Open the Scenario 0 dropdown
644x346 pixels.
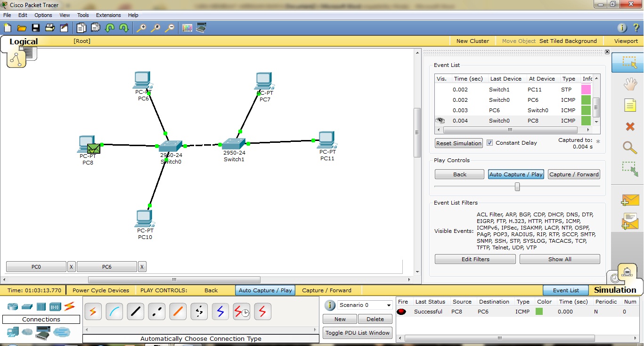point(388,305)
